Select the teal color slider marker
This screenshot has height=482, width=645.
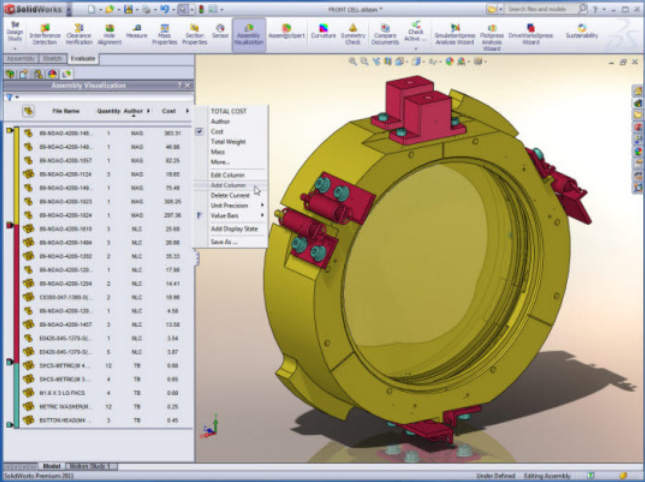[x=9, y=362]
